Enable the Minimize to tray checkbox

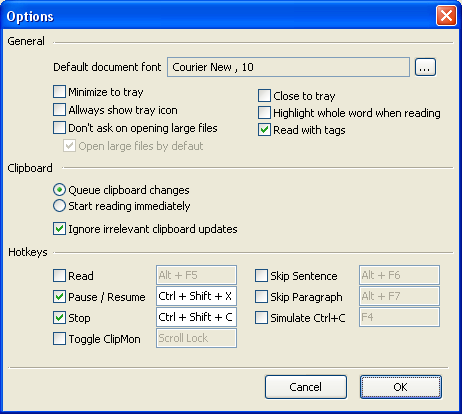point(59,92)
